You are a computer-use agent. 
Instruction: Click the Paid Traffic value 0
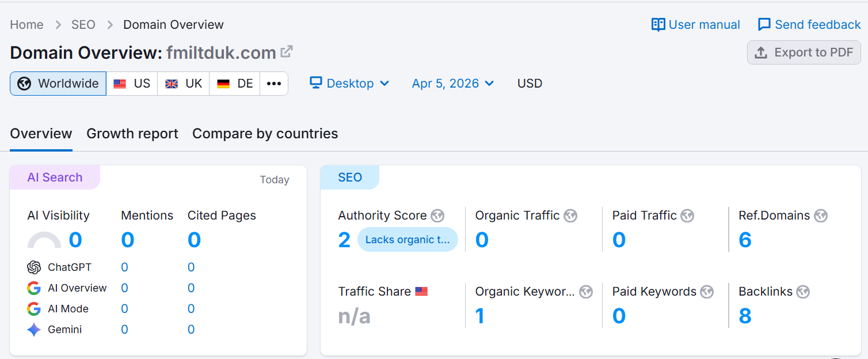click(619, 240)
